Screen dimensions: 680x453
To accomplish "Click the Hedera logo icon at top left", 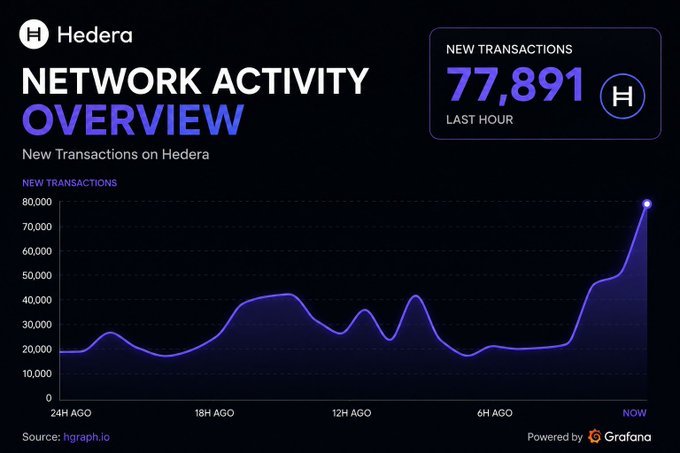I will 34,34.
